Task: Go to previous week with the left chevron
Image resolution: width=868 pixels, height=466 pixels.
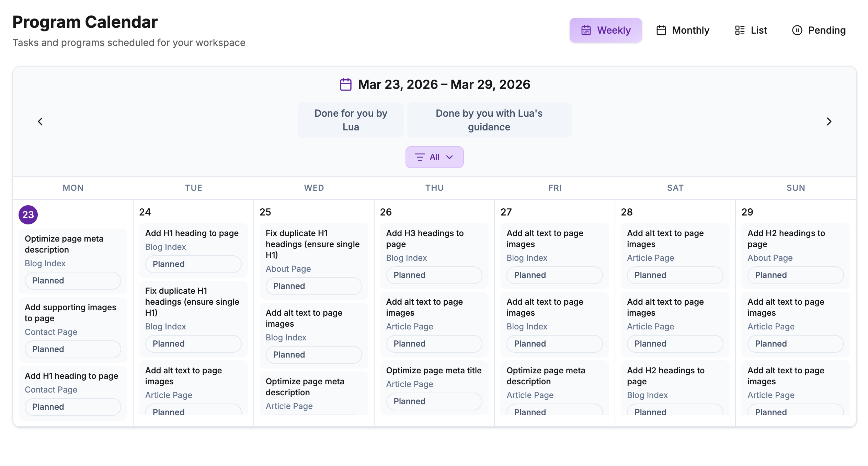Action: [40, 121]
